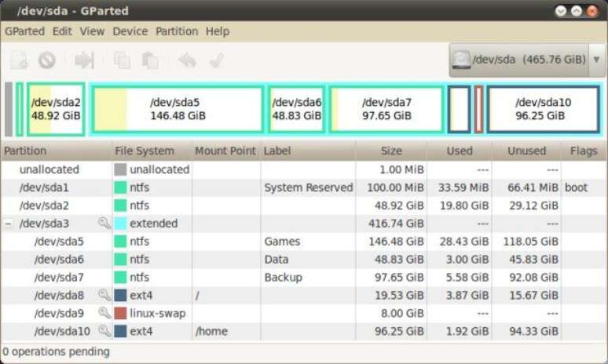
Task: Select the /dev/sda6 row in partition list
Action: pos(304,259)
